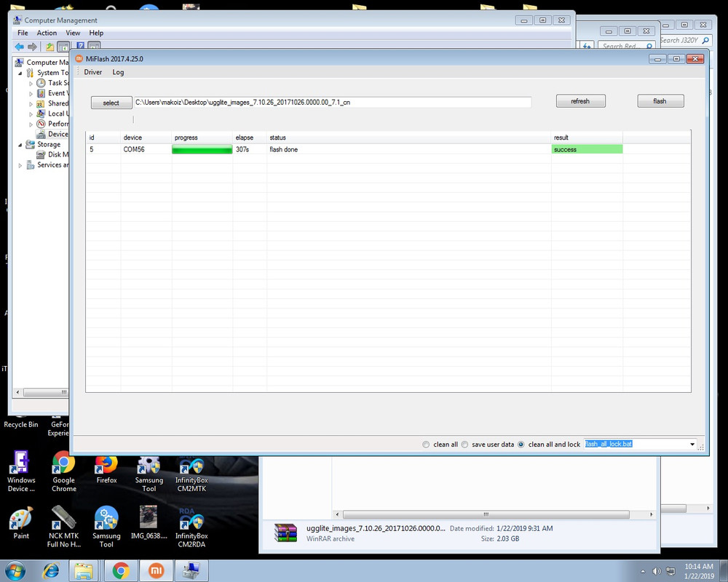Open Internet Explorer from taskbar
728x582 pixels.
(51, 571)
